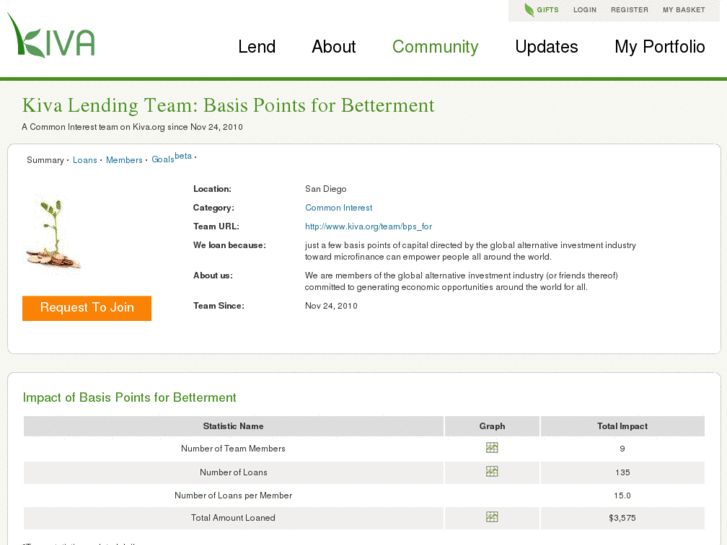Select the Summary tab
Image resolution: width=727 pixels, height=545 pixels.
(x=45, y=160)
